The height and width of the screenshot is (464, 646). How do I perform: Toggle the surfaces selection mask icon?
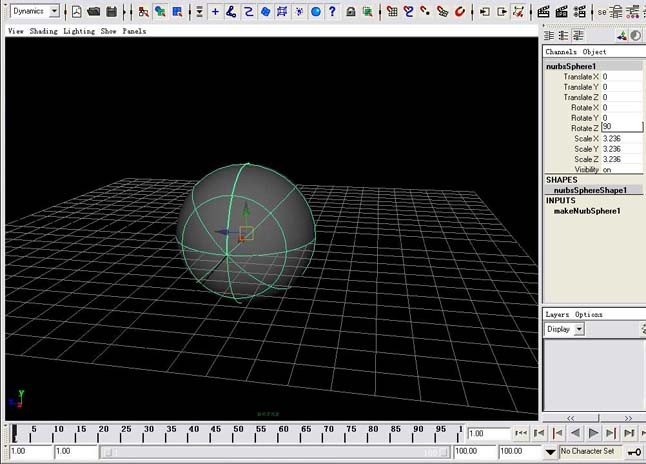tap(265, 12)
